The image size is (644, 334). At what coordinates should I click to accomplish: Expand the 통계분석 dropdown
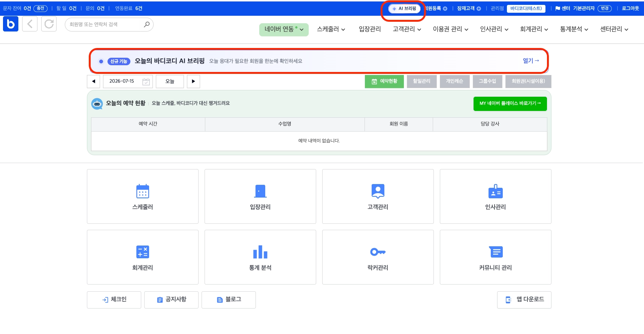(x=574, y=29)
